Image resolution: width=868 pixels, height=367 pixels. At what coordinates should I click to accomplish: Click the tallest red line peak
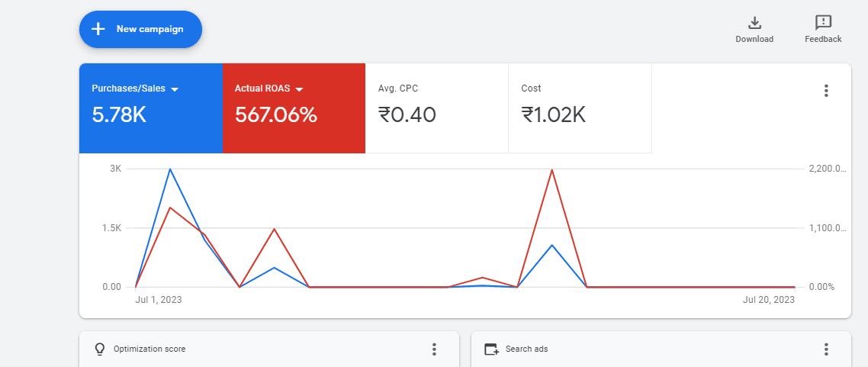coord(551,170)
